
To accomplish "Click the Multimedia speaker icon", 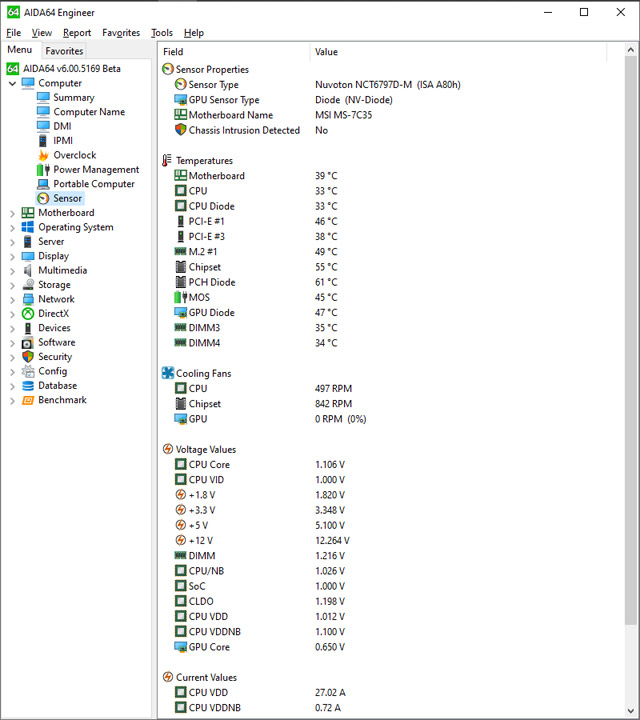I will pos(28,270).
